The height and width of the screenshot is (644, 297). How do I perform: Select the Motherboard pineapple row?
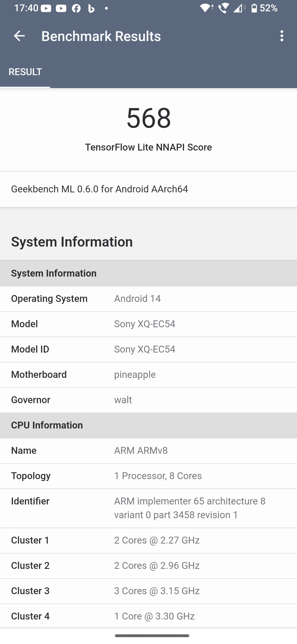coord(148,375)
